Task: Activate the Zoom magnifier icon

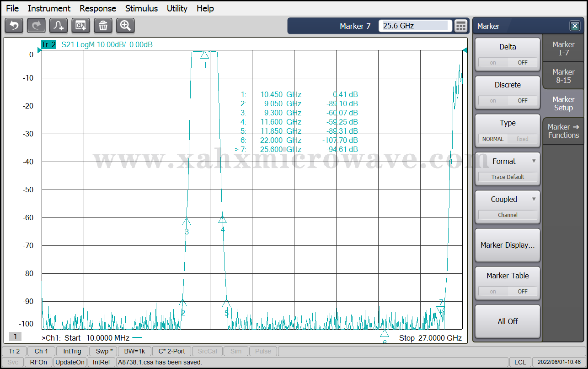Action: click(x=125, y=26)
